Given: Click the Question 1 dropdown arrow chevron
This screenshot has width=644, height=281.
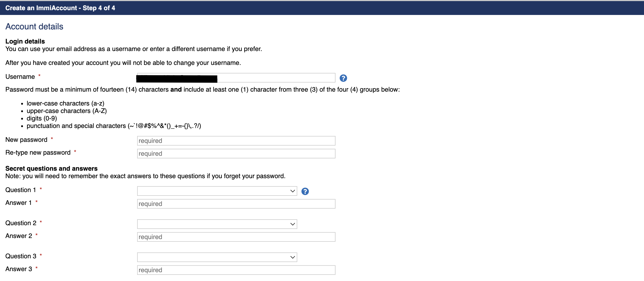Looking at the screenshot, I should click(292, 191).
